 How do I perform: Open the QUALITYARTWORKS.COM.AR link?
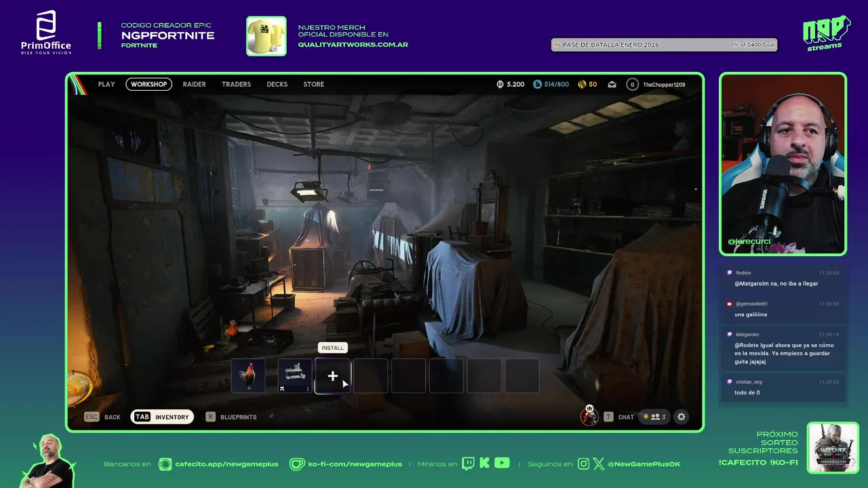353,45
